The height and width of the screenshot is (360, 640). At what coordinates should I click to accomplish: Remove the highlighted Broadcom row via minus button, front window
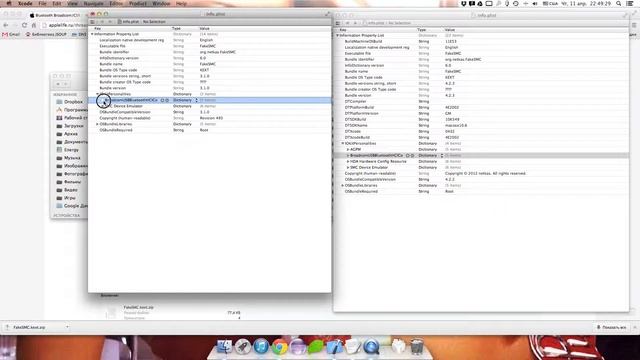point(167,100)
